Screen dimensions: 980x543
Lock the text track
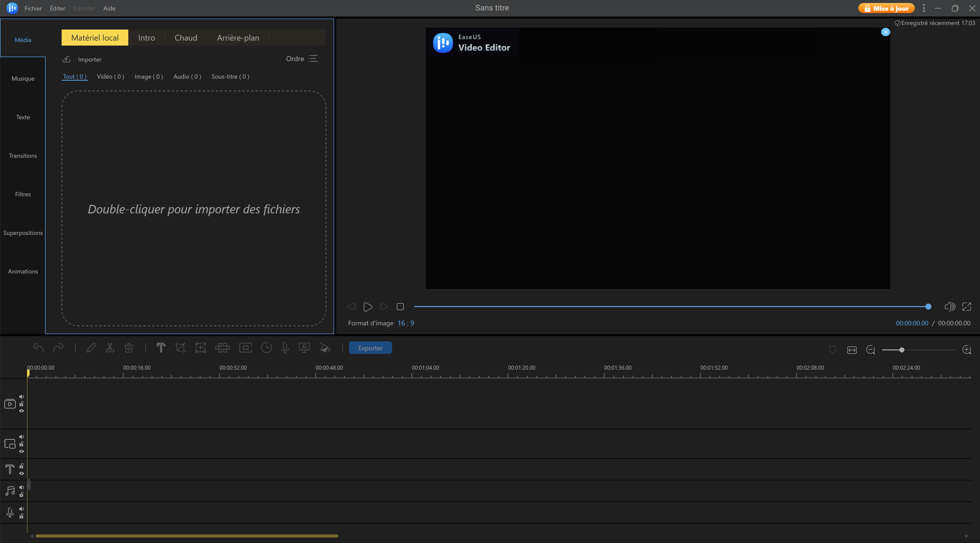point(22,466)
